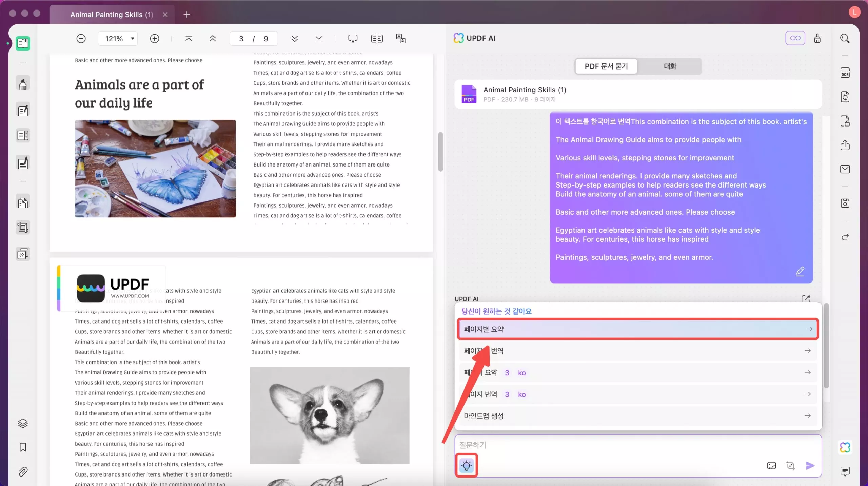Select the highlighter Comment tool
Image resolution: width=868 pixels, height=486 pixels.
23,83
